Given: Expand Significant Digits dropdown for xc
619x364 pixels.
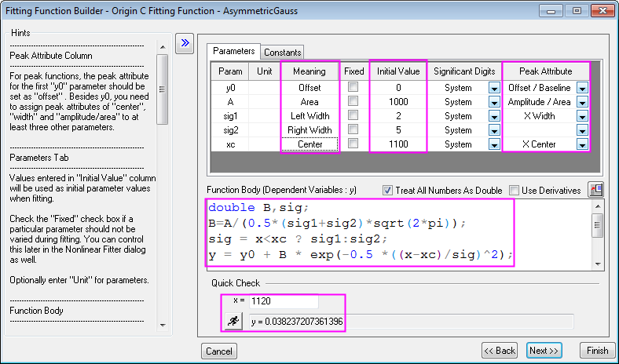Looking at the screenshot, I should (494, 144).
